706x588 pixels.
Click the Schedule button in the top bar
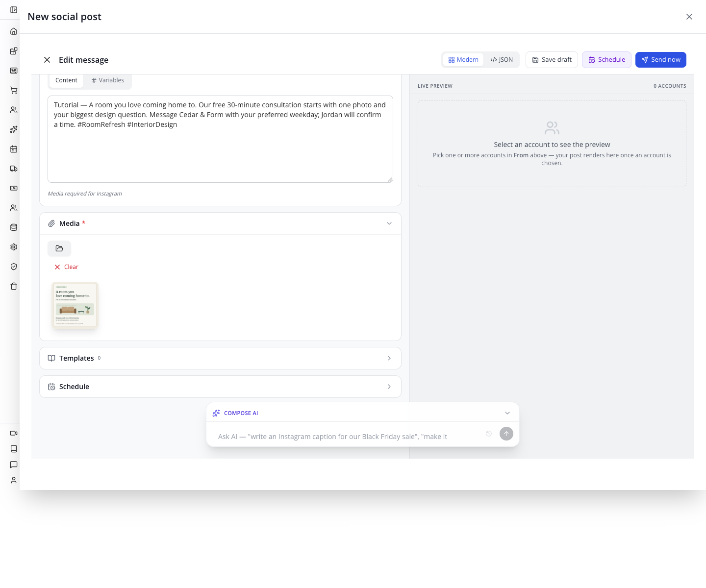tap(606, 60)
